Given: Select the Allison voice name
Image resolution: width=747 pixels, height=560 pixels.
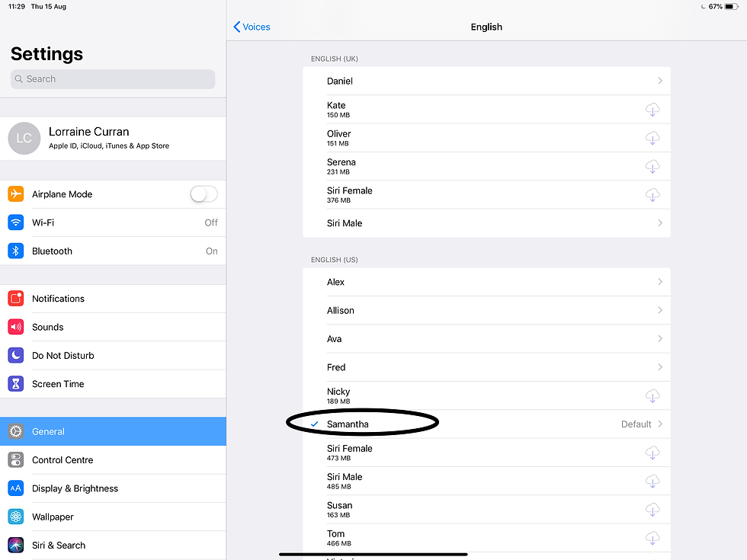Looking at the screenshot, I should click(341, 311).
